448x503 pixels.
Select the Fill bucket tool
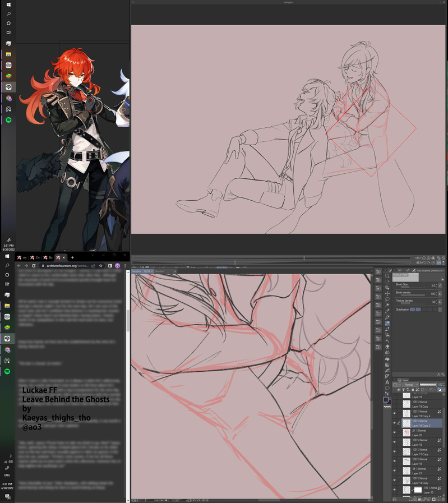(x=387, y=359)
